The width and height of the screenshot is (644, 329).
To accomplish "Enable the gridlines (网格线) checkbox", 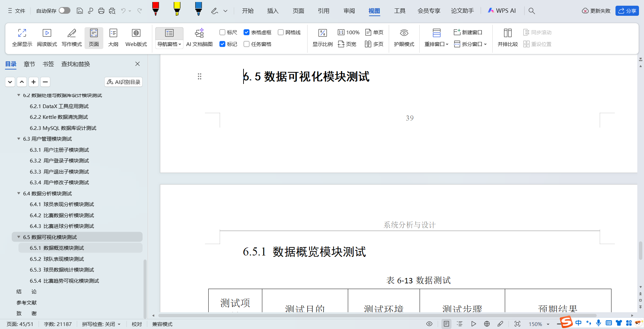I will (x=281, y=32).
